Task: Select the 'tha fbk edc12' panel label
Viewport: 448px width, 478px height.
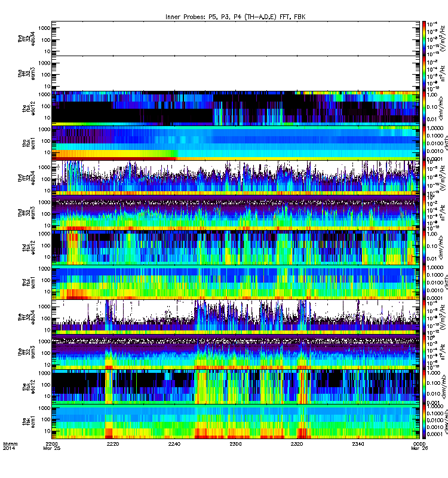Action: (x=28, y=109)
